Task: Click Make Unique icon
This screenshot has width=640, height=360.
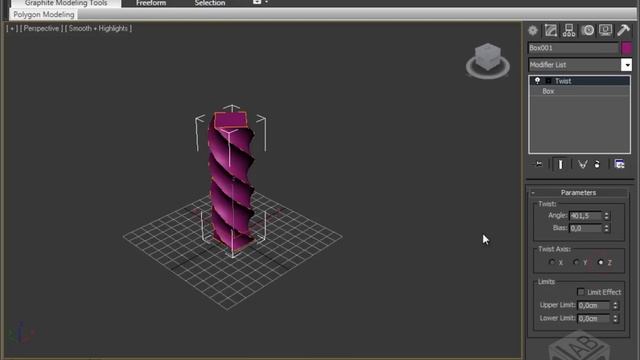Action: point(582,164)
